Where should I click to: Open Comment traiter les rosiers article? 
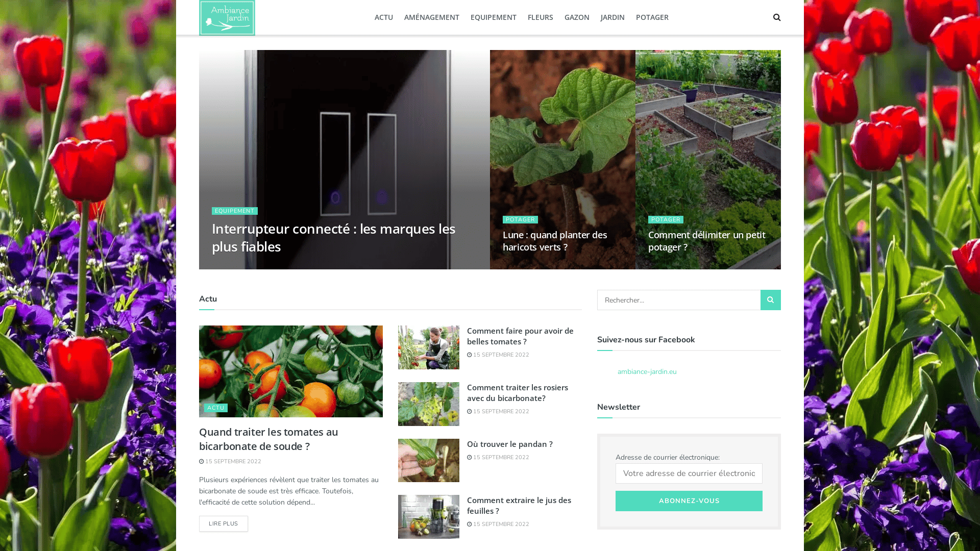tap(518, 393)
